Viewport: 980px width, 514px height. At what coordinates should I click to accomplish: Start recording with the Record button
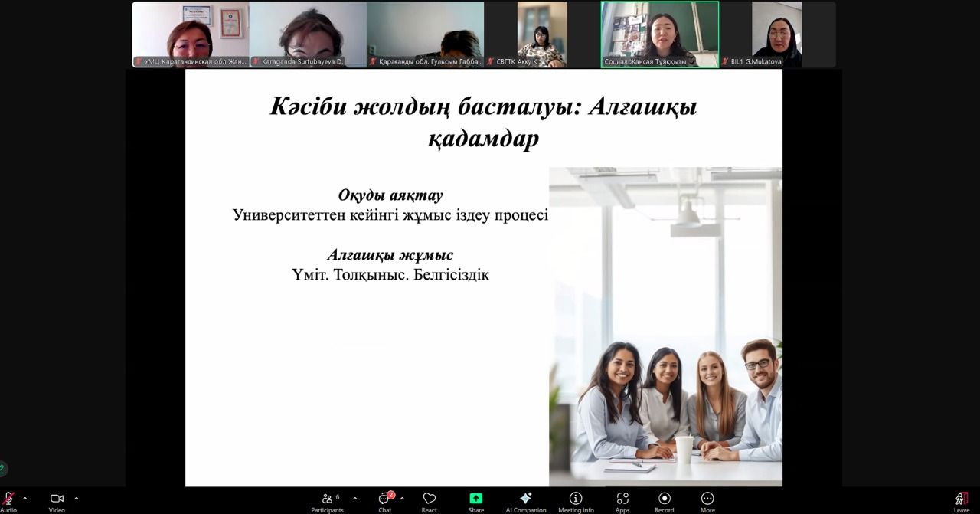point(664,499)
